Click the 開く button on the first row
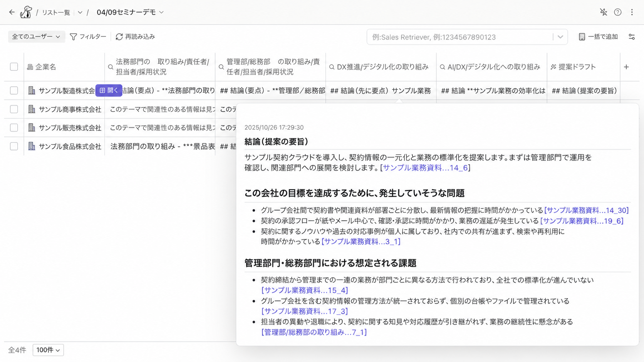644x362 pixels. point(109,90)
